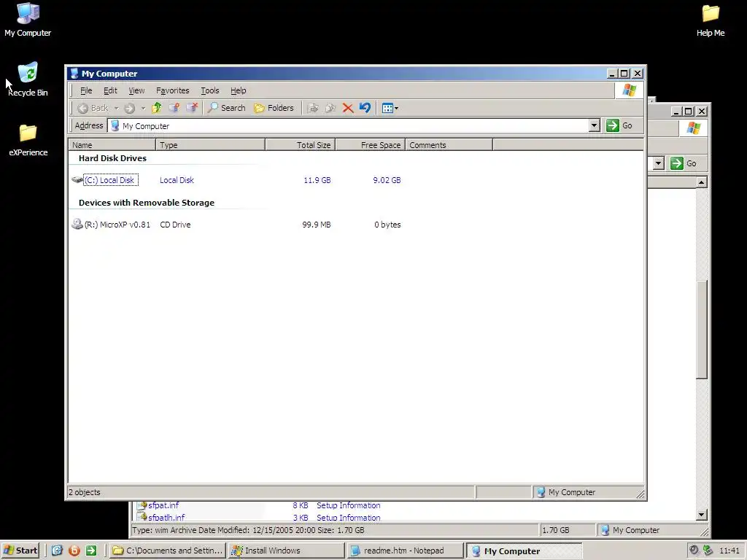
Task: Click the 11.9 GB total size value
Action: 317,180
